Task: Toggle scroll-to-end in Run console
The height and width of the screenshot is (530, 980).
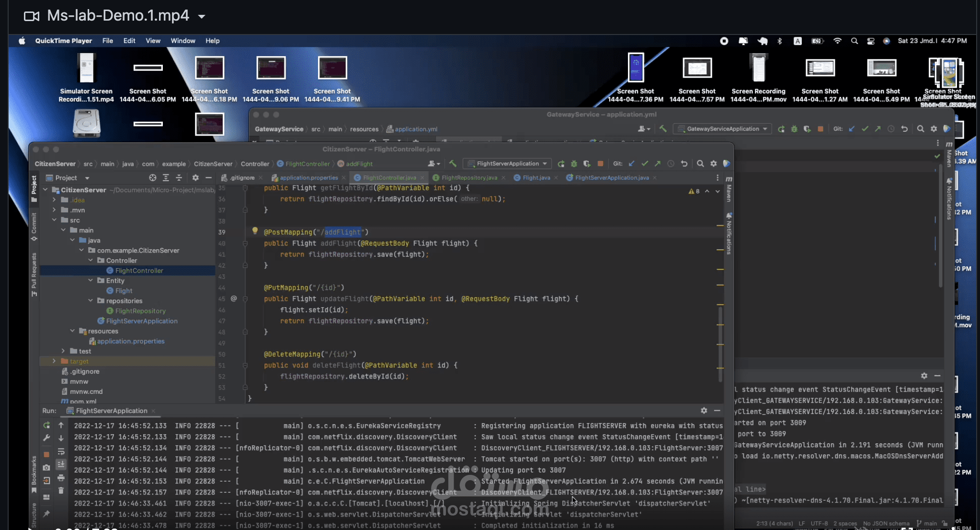Action: click(61, 464)
